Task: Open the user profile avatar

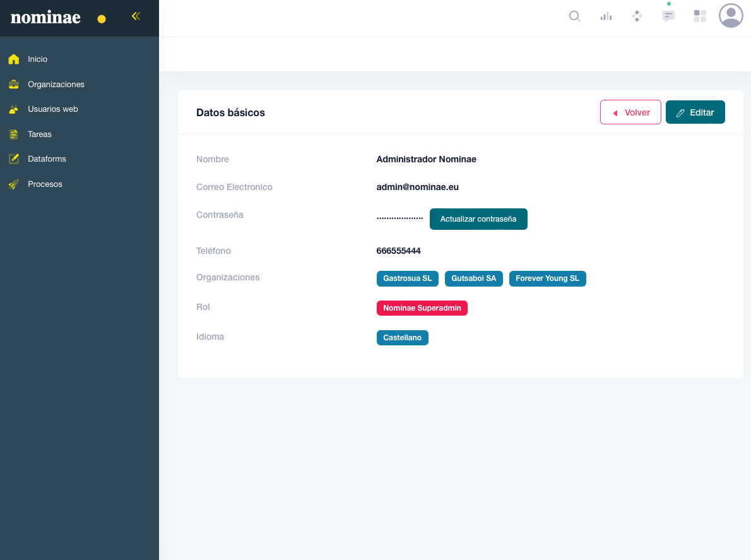Action: 731,16
